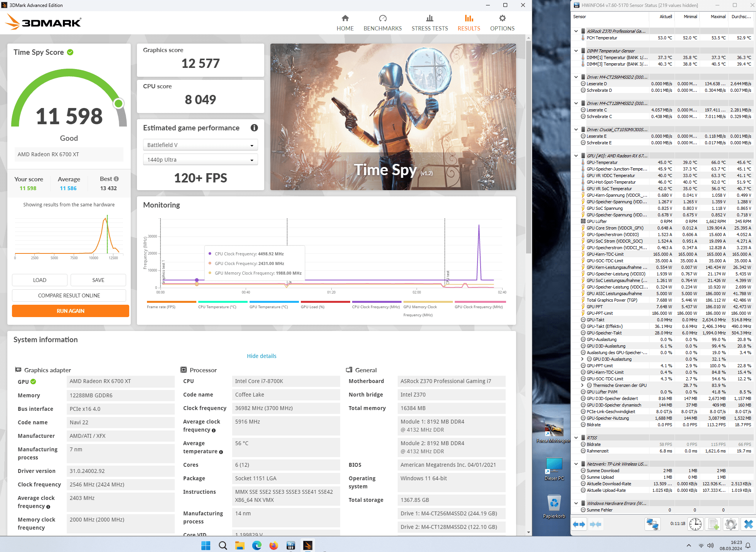756x552 pixels.
Task: Click the info icon beside Processor Average temperature
Action: pos(221,452)
